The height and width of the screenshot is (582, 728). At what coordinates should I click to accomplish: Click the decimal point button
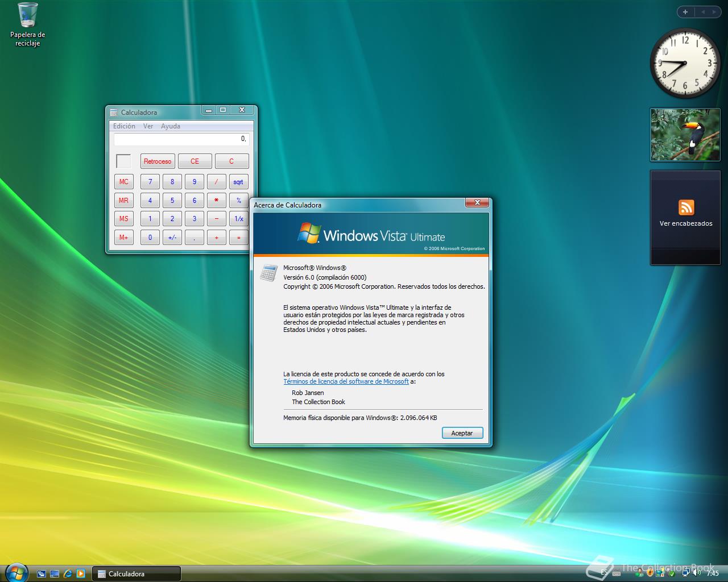[195, 238]
